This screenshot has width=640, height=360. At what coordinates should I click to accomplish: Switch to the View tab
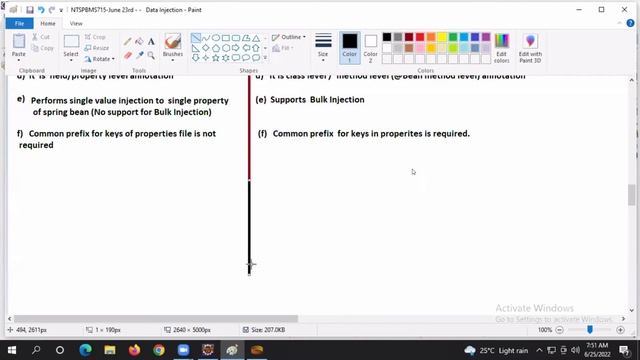pos(76,23)
